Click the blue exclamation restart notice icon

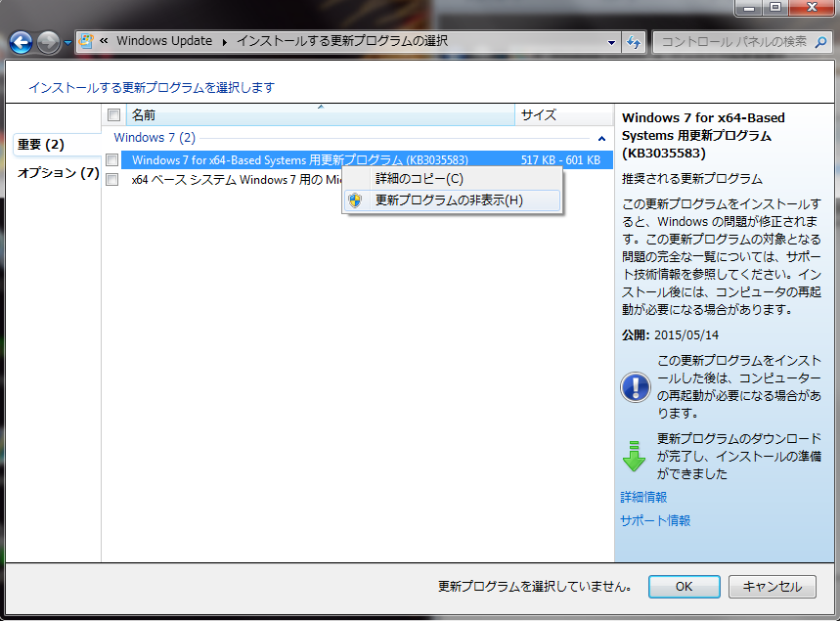pos(636,387)
